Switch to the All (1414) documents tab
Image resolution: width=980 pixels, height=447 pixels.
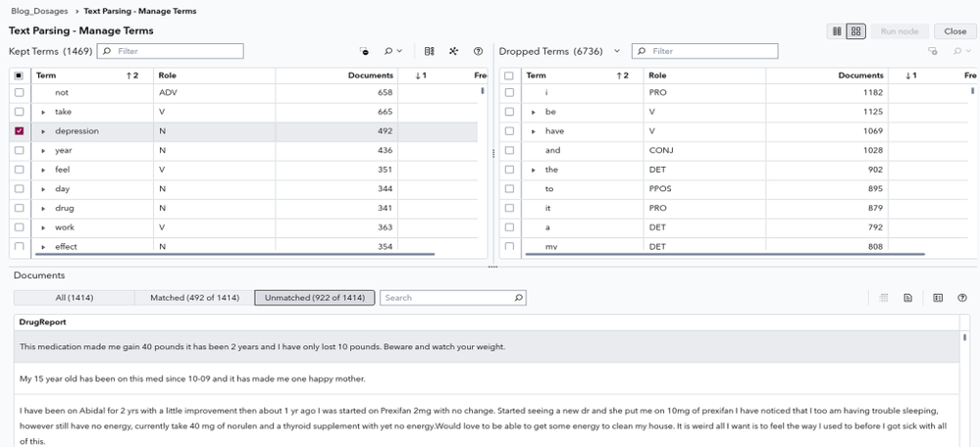coord(75,297)
